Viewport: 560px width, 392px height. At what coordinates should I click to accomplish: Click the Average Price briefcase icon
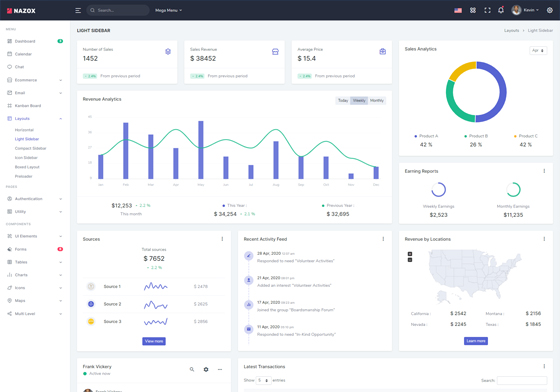coord(382,52)
